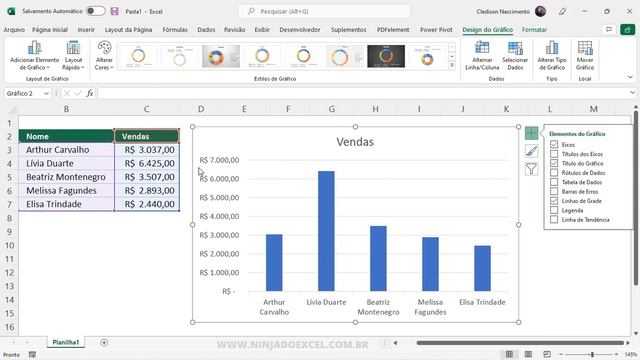Click scroll up arrow in chart styles gallery
640x360 pixels.
click(452, 47)
